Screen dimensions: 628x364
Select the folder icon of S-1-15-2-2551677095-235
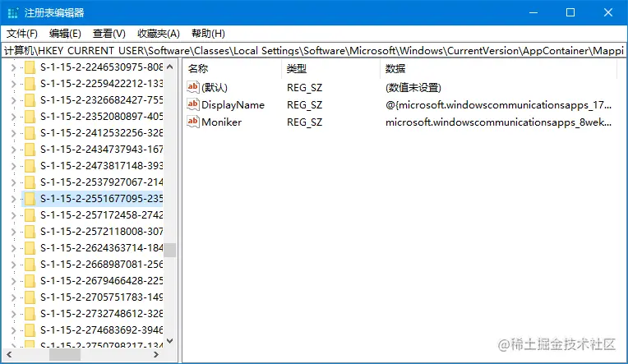click(x=30, y=199)
